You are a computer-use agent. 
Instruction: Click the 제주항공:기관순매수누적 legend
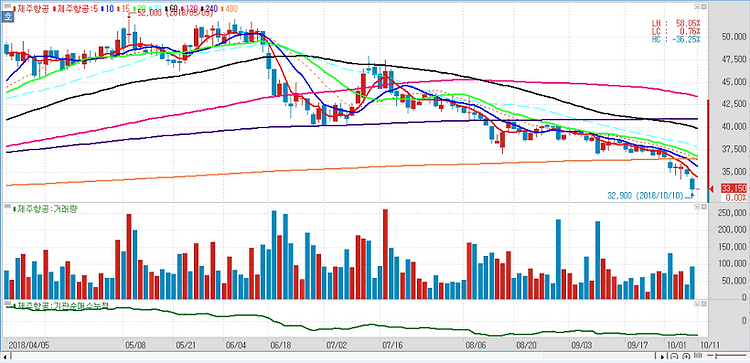[x=60, y=305]
